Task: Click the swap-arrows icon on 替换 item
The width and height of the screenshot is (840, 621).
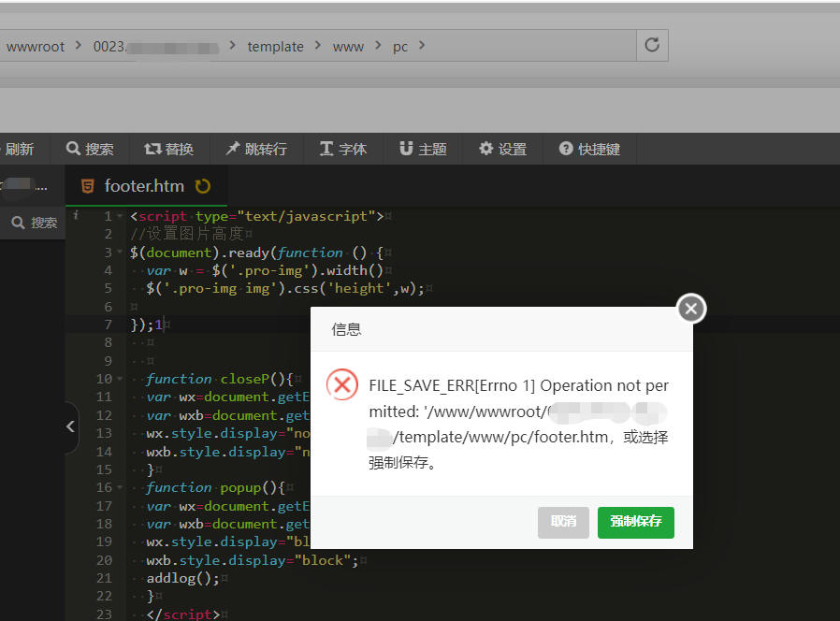Action: tap(152, 149)
